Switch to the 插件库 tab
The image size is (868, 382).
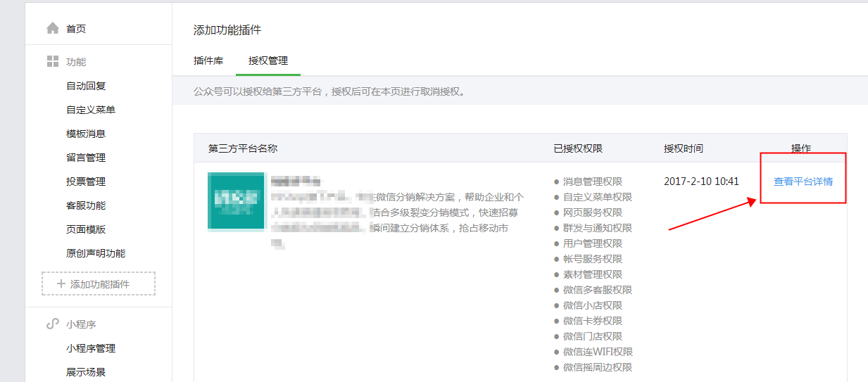tap(208, 61)
